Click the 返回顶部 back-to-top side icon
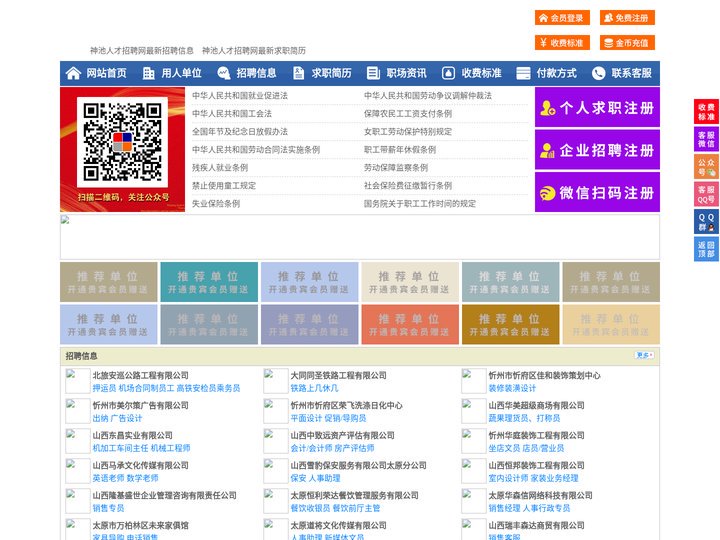The width and height of the screenshot is (720, 540). click(706, 249)
